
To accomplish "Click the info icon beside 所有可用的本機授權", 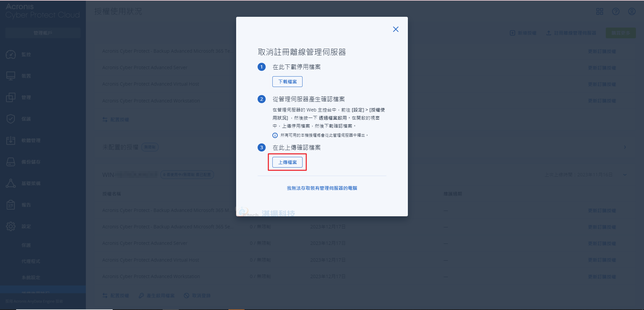I will coord(275,135).
